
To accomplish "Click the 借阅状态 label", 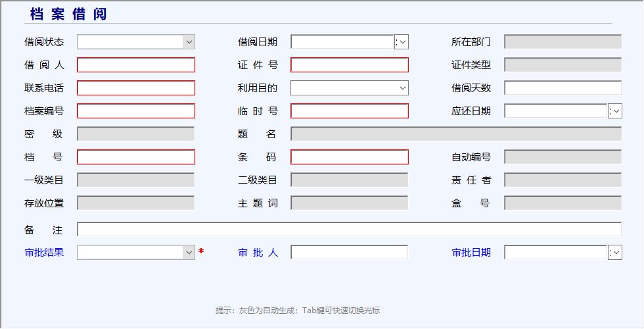I will point(45,41).
